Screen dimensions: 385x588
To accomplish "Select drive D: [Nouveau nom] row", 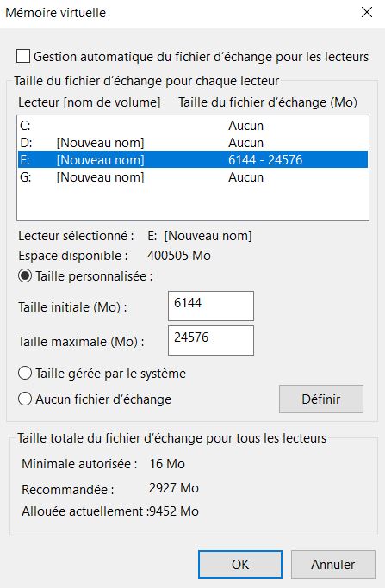I will point(193,143).
